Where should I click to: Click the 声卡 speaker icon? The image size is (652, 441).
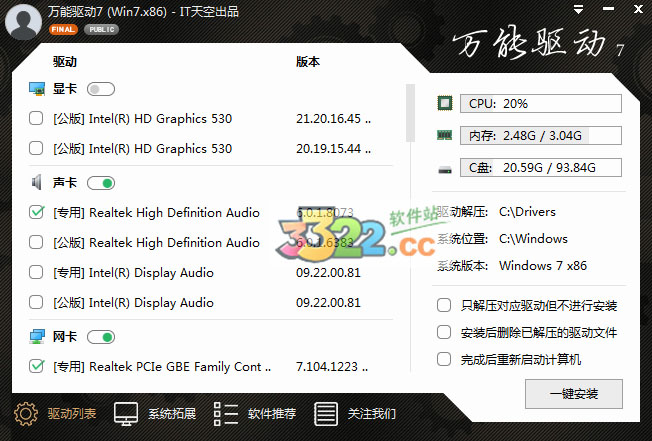[37, 182]
